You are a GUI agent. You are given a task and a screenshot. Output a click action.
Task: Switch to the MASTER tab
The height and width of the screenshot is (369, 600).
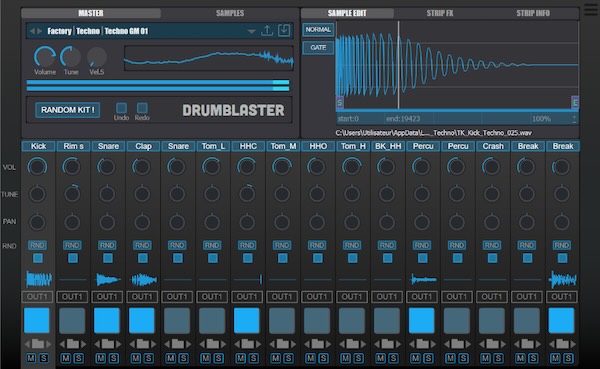click(91, 13)
